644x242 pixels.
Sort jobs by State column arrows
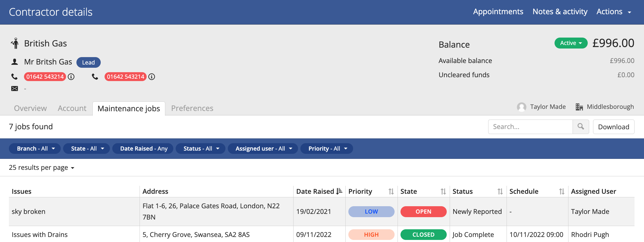(443, 192)
